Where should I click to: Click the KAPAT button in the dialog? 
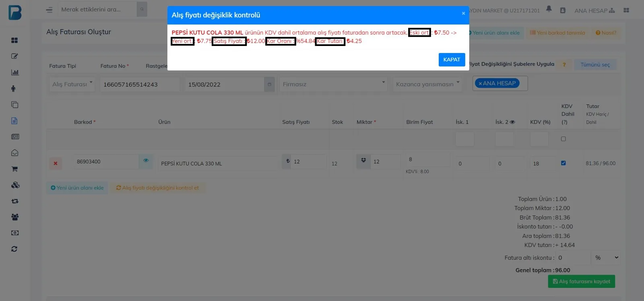tap(452, 60)
